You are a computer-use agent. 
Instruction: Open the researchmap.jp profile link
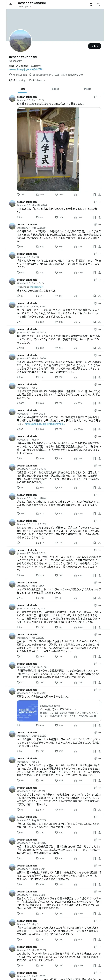tap(26, 69)
